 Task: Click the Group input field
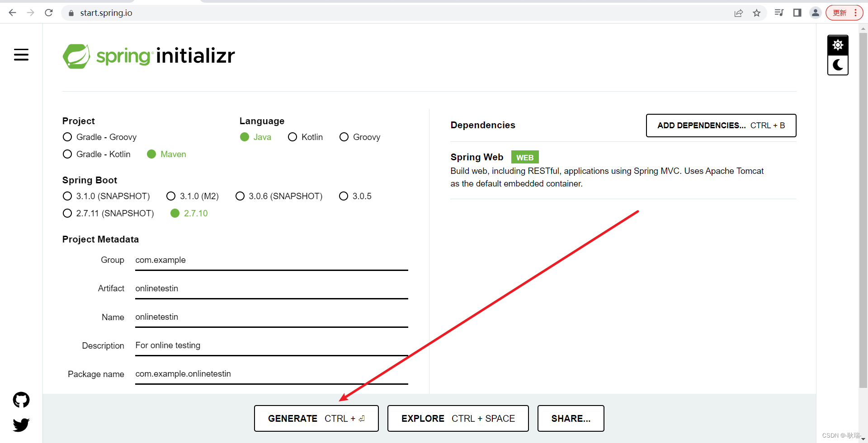click(x=272, y=261)
